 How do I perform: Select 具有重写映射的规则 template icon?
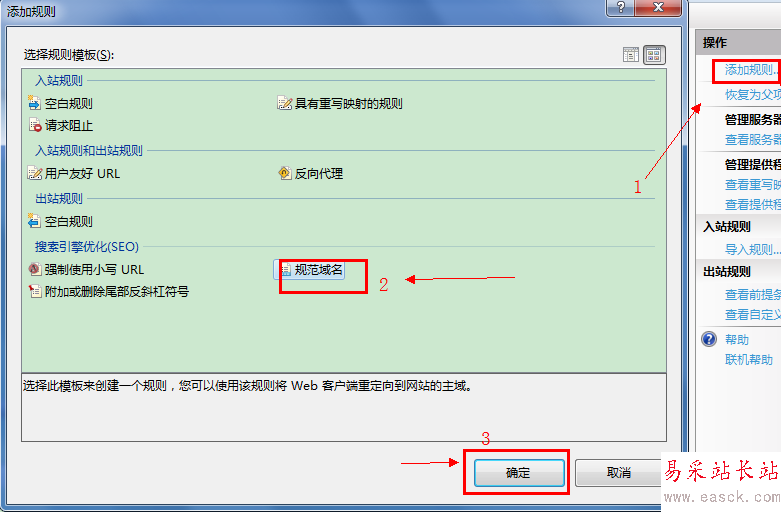tap(284, 103)
